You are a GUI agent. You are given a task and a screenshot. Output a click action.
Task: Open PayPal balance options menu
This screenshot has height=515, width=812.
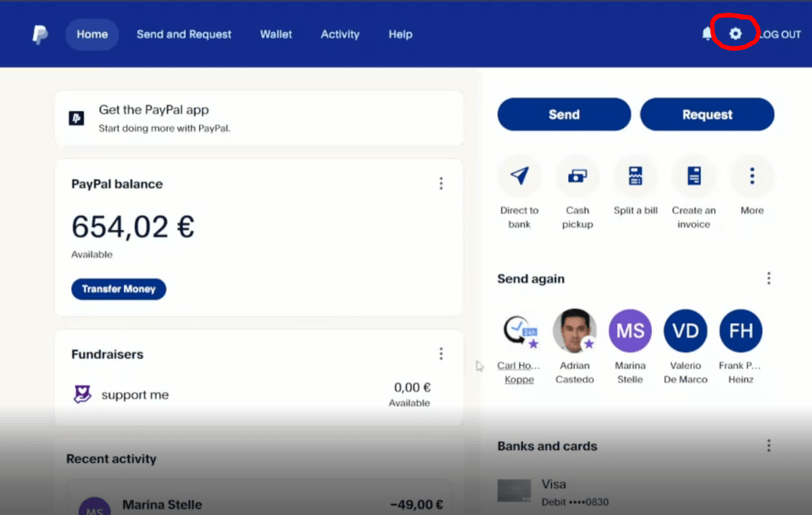click(x=441, y=183)
